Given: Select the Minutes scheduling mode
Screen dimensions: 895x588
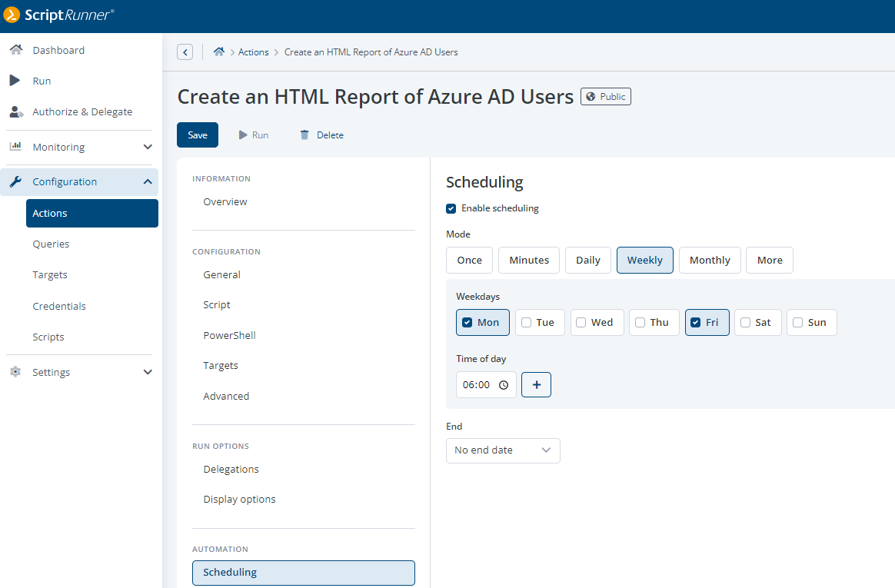Looking at the screenshot, I should point(529,260).
